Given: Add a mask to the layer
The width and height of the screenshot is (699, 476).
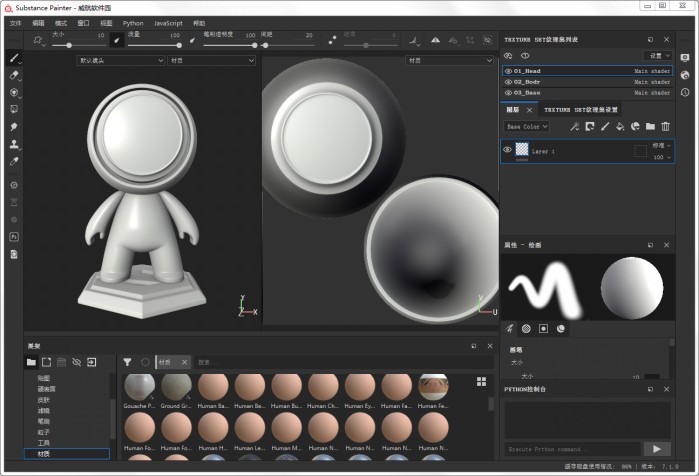Looking at the screenshot, I should (590, 127).
